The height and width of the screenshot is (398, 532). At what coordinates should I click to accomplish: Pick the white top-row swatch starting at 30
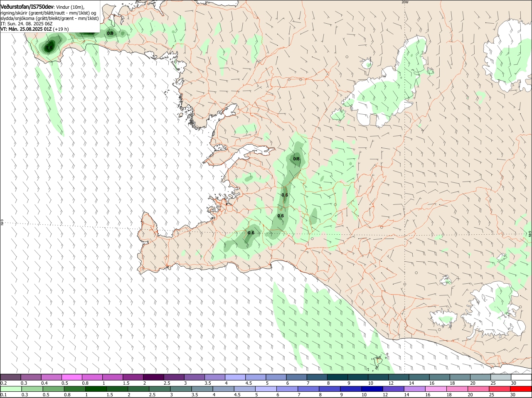click(x=521, y=377)
